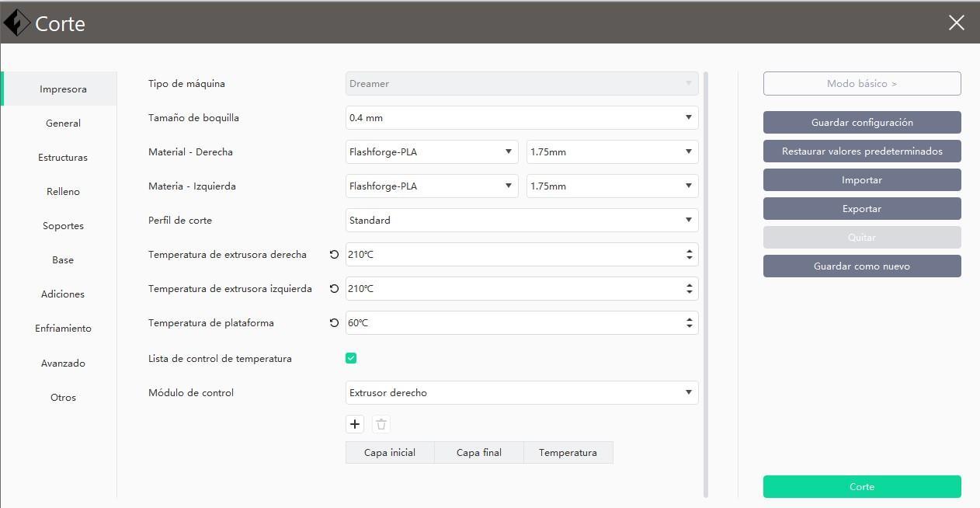Image resolution: width=980 pixels, height=508 pixels.
Task: Click Restaurar valores predeterminados
Action: point(862,151)
